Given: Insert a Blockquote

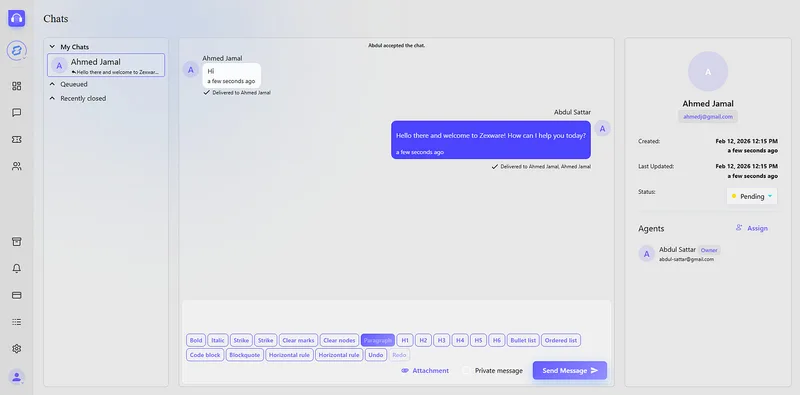Looking at the screenshot, I should 245,355.
